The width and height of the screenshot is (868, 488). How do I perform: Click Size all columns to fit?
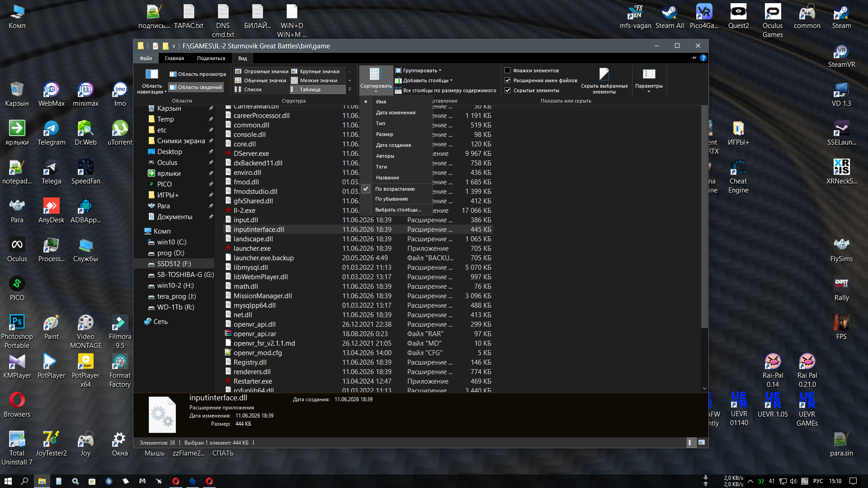coord(446,90)
